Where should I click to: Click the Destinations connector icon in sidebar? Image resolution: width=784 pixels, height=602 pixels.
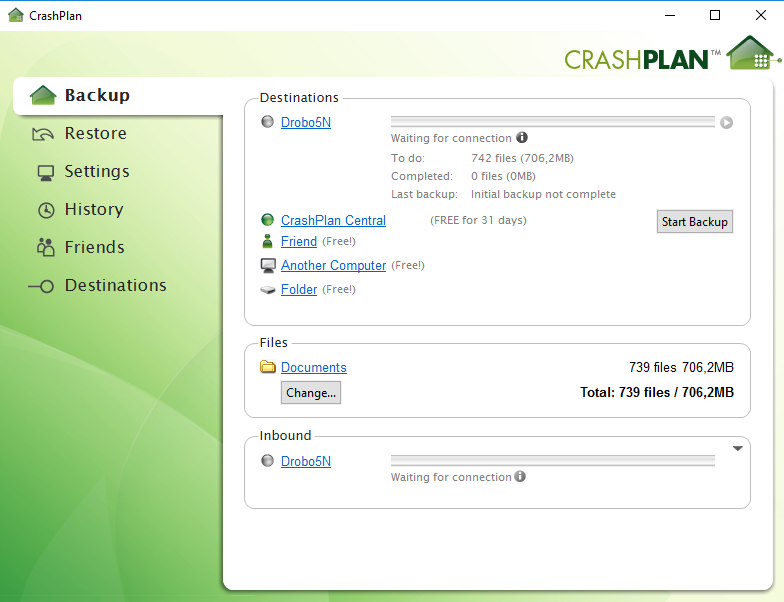pyautogui.click(x=41, y=286)
